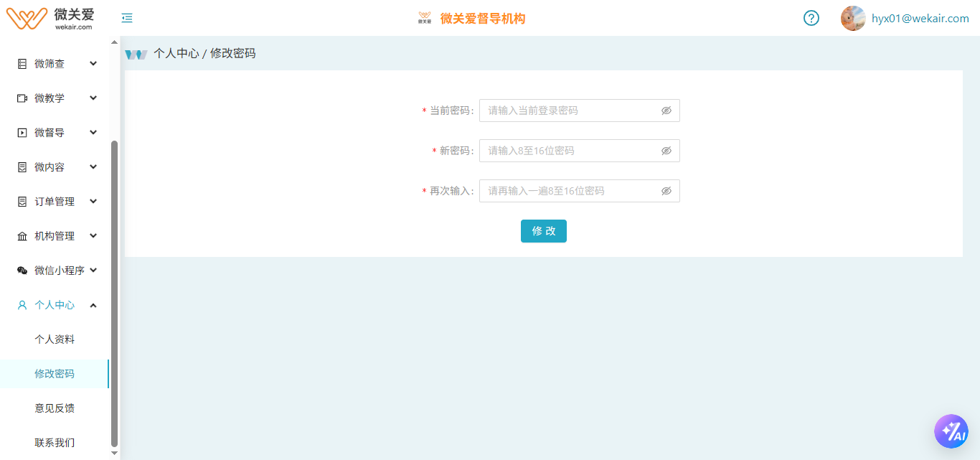Click the 微关爱 wekair logo

pyautogui.click(x=50, y=18)
